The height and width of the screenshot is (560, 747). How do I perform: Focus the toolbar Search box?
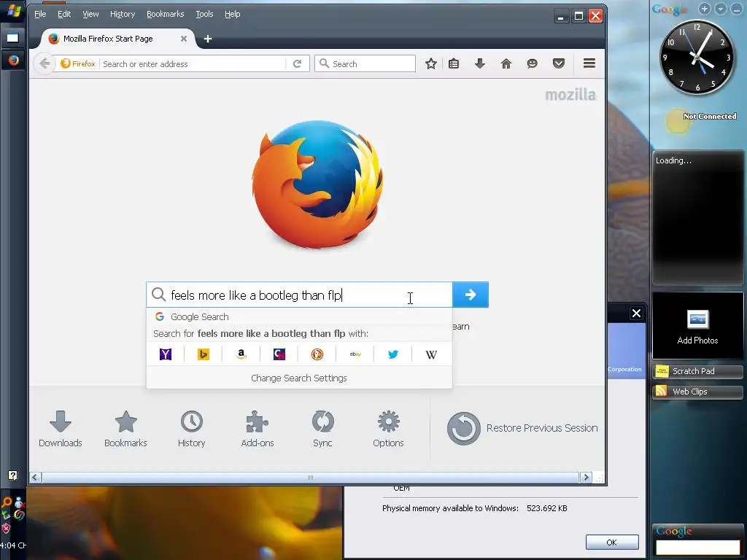(365, 64)
